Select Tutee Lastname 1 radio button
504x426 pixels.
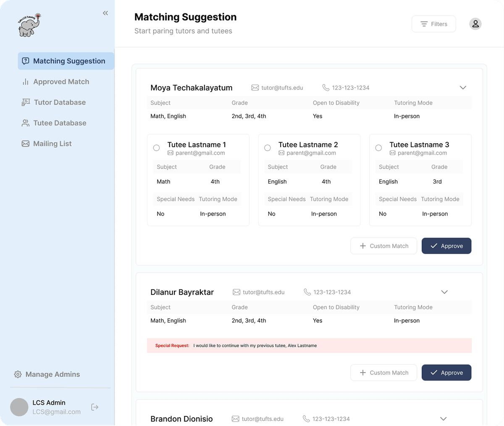(x=156, y=148)
